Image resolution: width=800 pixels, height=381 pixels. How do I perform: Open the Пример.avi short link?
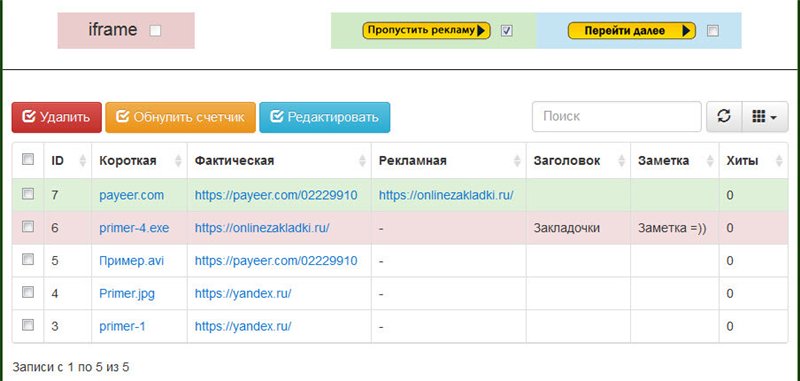click(132, 261)
